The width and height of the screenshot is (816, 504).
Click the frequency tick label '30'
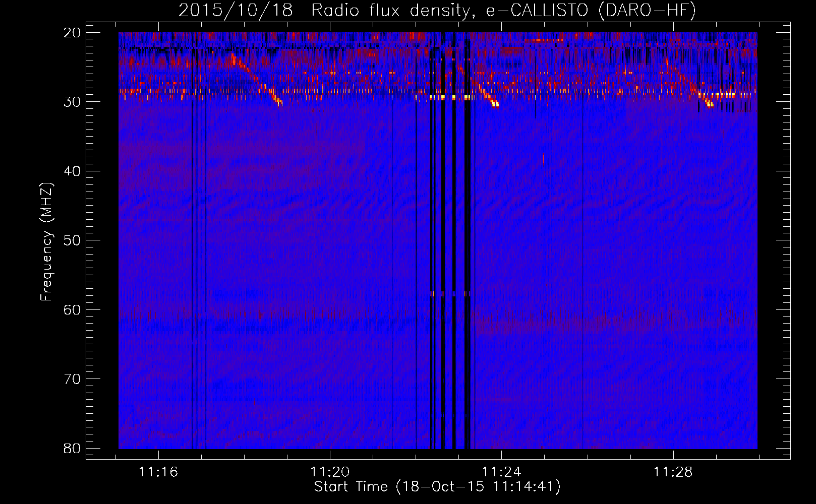pyautogui.click(x=72, y=102)
